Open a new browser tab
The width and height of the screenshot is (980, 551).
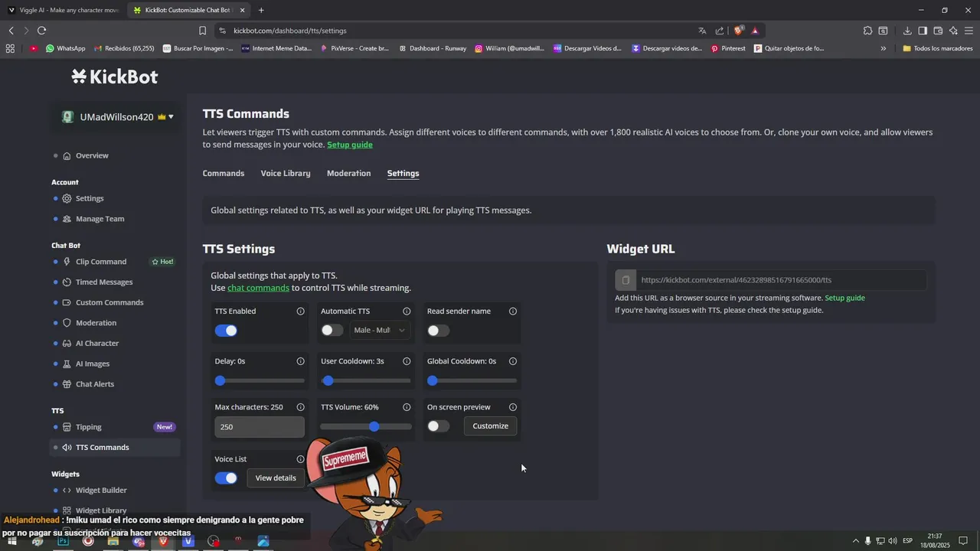[x=261, y=10]
